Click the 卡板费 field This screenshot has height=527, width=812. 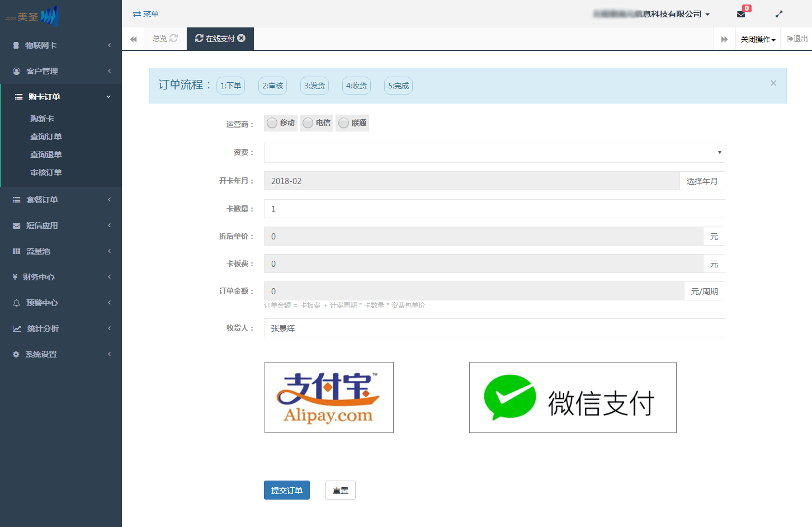483,263
